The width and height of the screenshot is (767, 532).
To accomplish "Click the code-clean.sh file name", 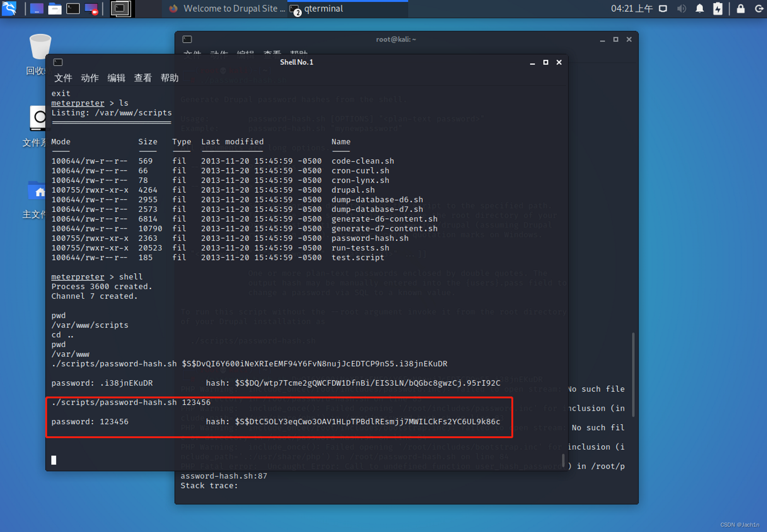I will tap(363, 161).
